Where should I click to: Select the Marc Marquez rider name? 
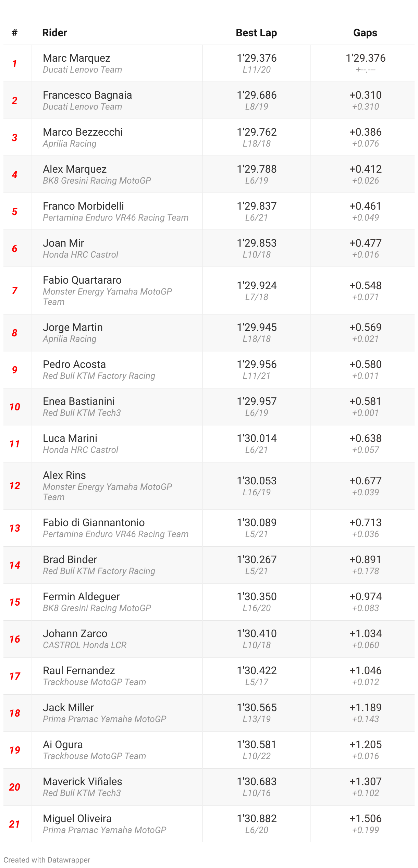coord(77,58)
